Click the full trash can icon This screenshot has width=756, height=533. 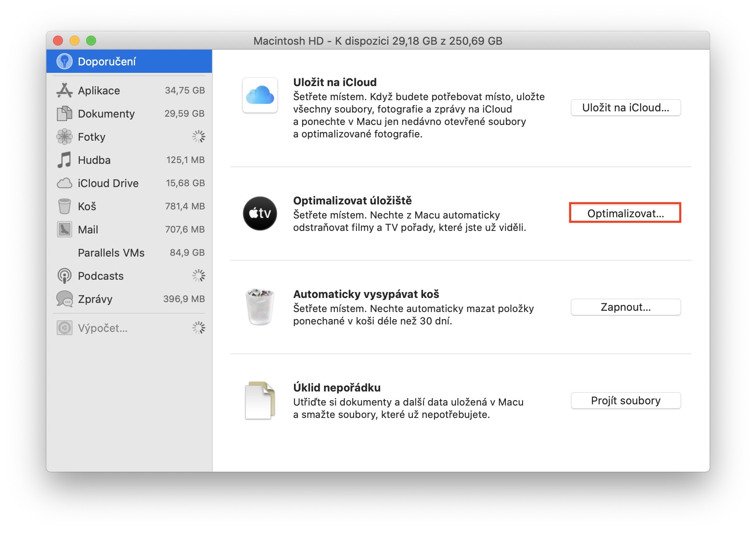(x=260, y=307)
